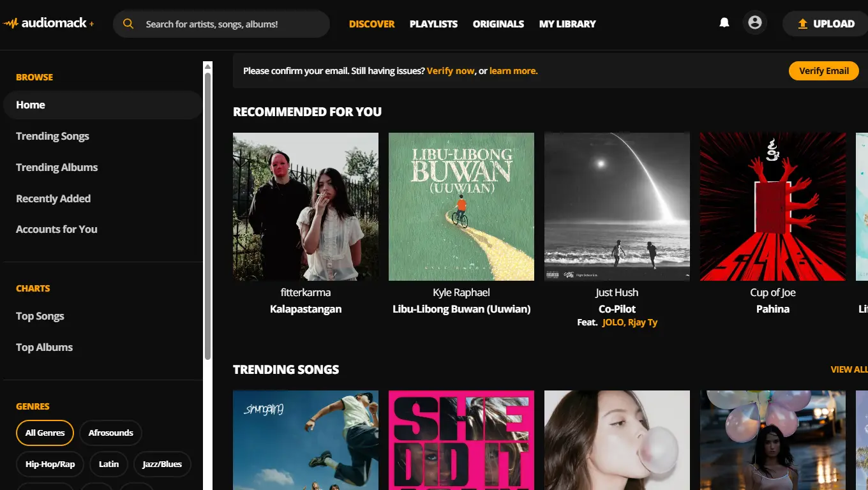Viewport: 868px width, 490px height.
Task: Open the Kalapastangan album cover
Action: pos(306,207)
